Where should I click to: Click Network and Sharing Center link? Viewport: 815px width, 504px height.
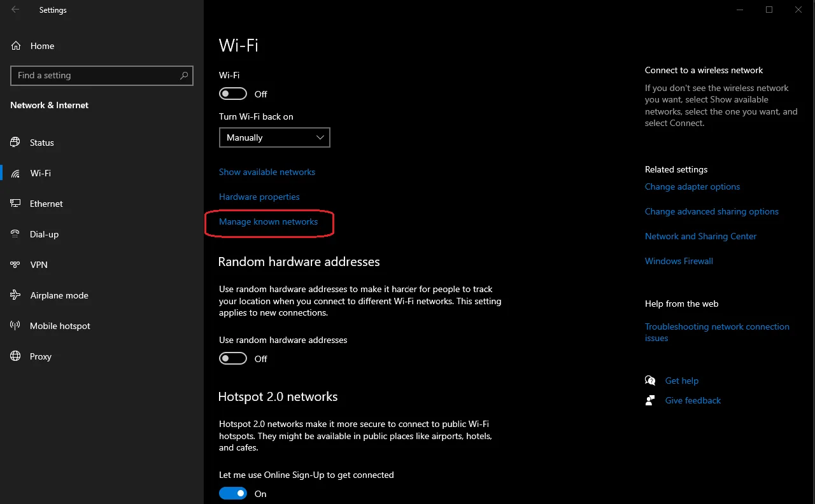pos(700,236)
